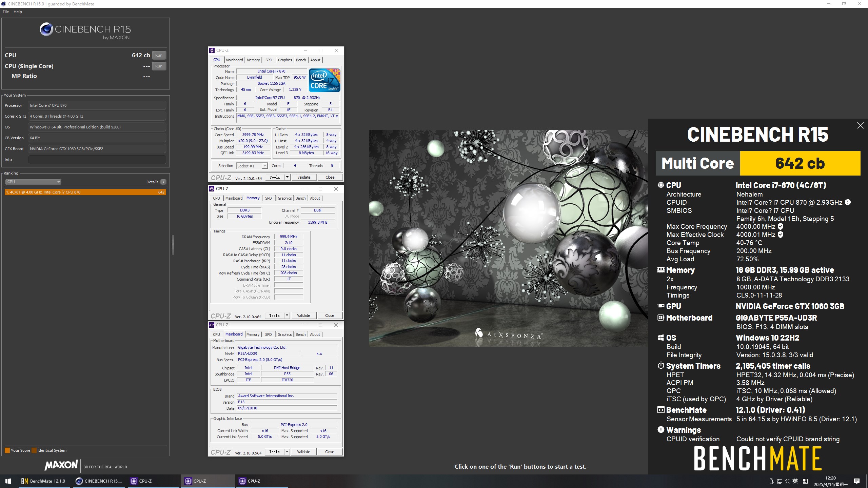Open the volume control in the system tray

787,481
